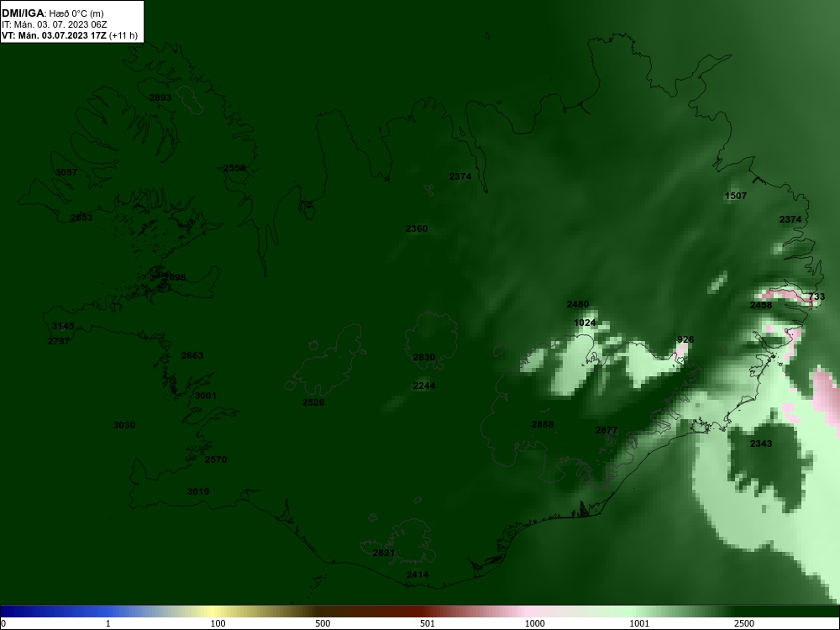840x630 pixels.
Task: Click the value 926 by the pink patch
Action: coord(685,339)
